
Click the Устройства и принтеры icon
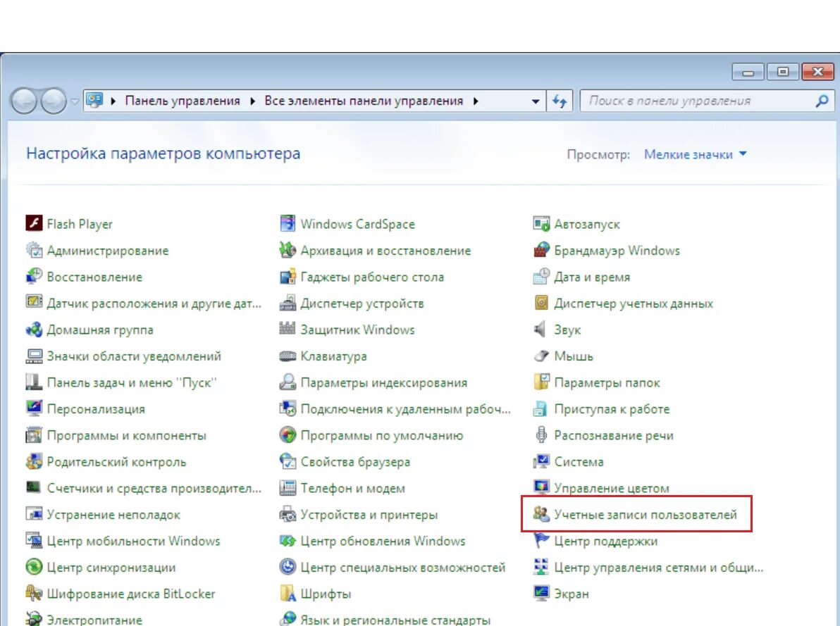(288, 513)
